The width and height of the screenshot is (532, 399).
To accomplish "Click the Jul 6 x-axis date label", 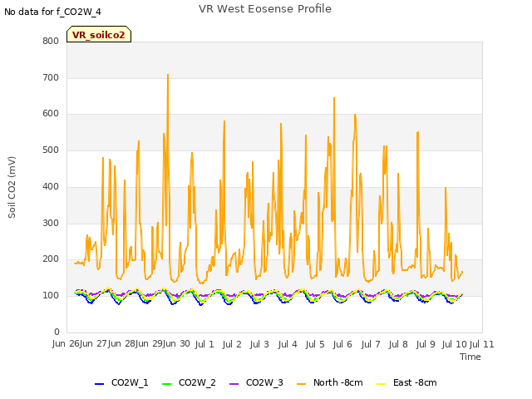I will point(342,344).
